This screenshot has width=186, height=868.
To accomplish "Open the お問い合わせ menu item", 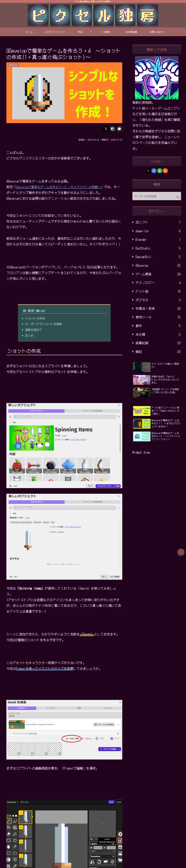I will pyautogui.click(x=157, y=32).
